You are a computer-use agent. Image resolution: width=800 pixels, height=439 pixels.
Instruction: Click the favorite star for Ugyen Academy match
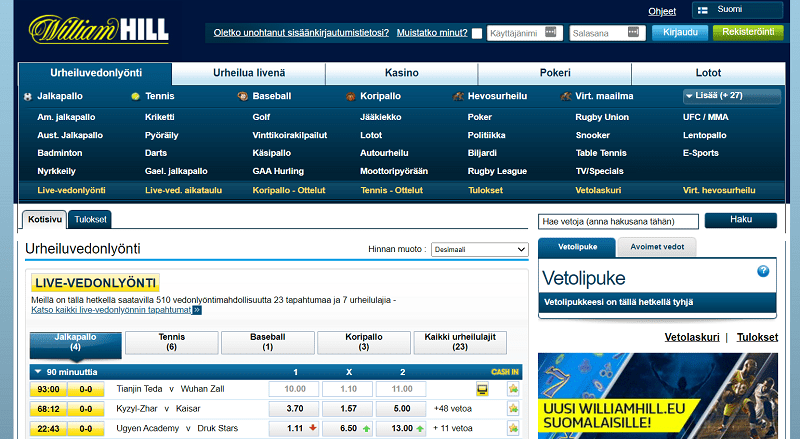(513, 428)
